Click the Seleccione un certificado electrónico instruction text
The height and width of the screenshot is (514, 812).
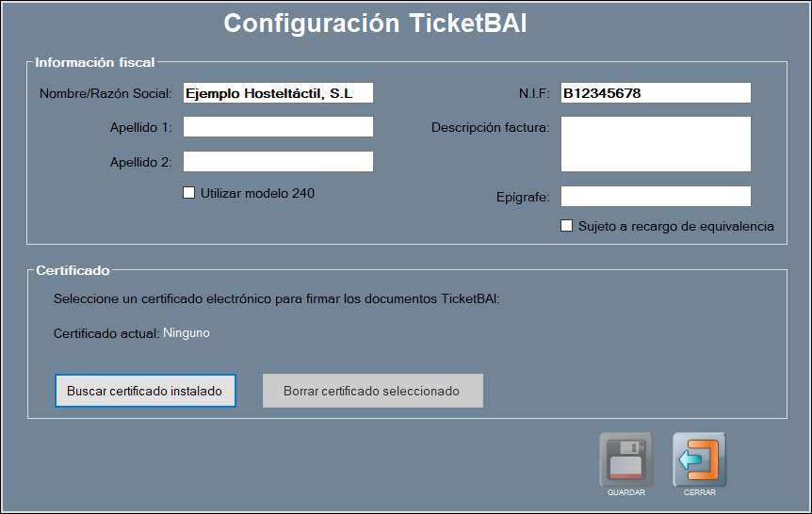[x=276, y=299]
